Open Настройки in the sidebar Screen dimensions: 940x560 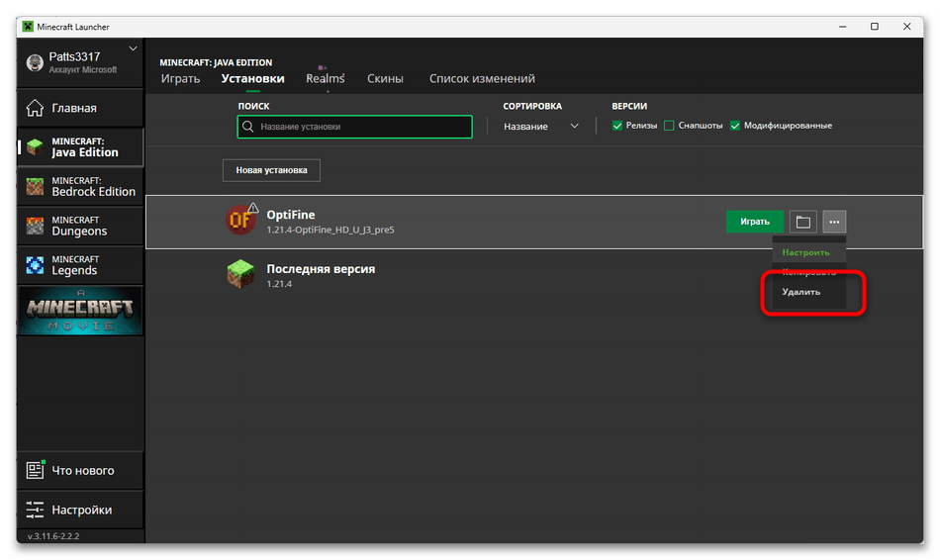[80, 510]
